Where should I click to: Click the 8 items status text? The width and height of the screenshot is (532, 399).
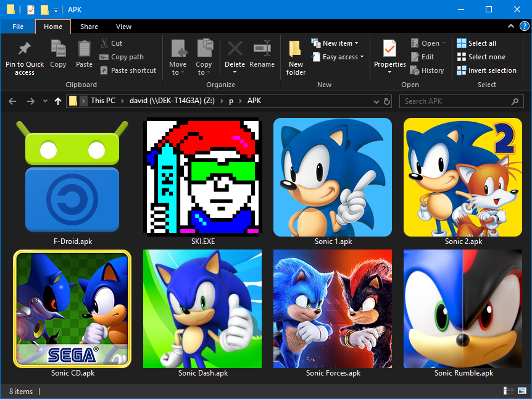[x=21, y=391]
